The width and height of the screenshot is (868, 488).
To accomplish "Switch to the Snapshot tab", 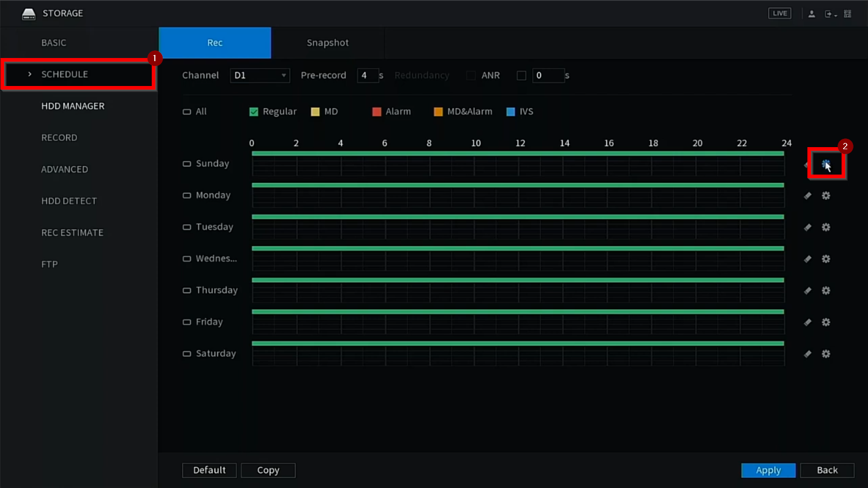I will point(327,43).
